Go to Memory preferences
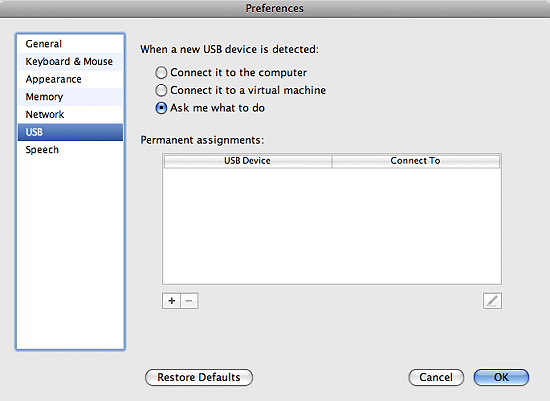The height and width of the screenshot is (401, 550). point(70,97)
